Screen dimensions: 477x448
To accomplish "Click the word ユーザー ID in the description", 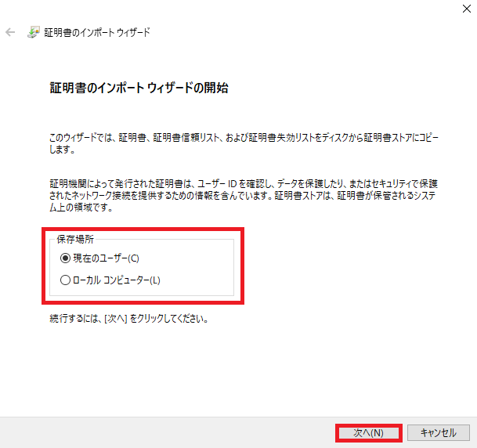I will pos(217,184).
